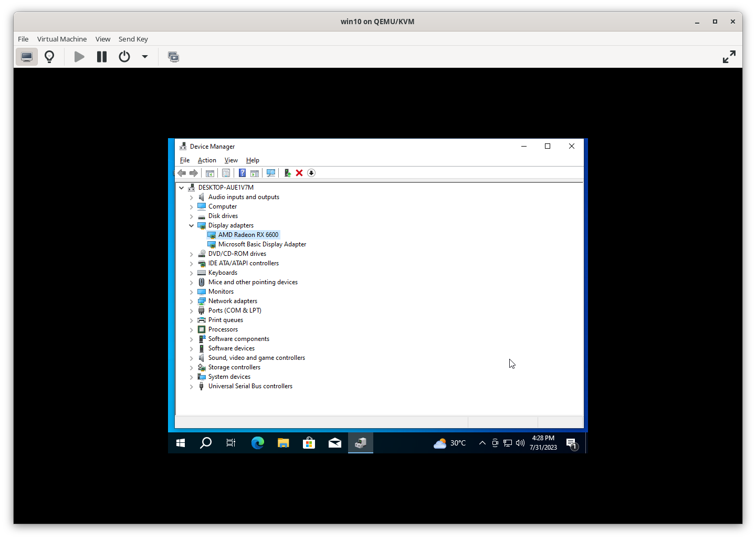Viewport: 756px width, 539px height.
Task: Click the speaker volume tray icon
Action: coord(520,443)
